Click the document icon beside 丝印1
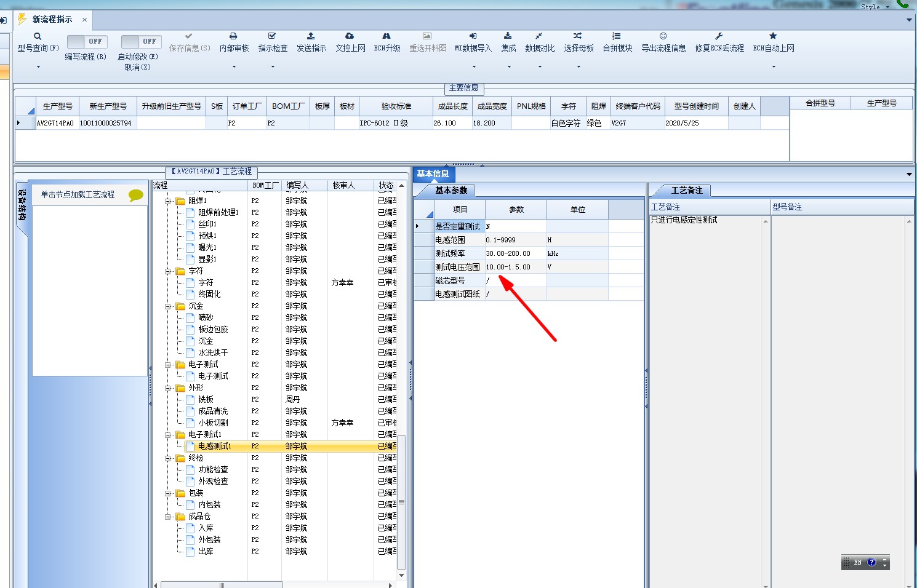This screenshot has height=588, width=917. (191, 224)
